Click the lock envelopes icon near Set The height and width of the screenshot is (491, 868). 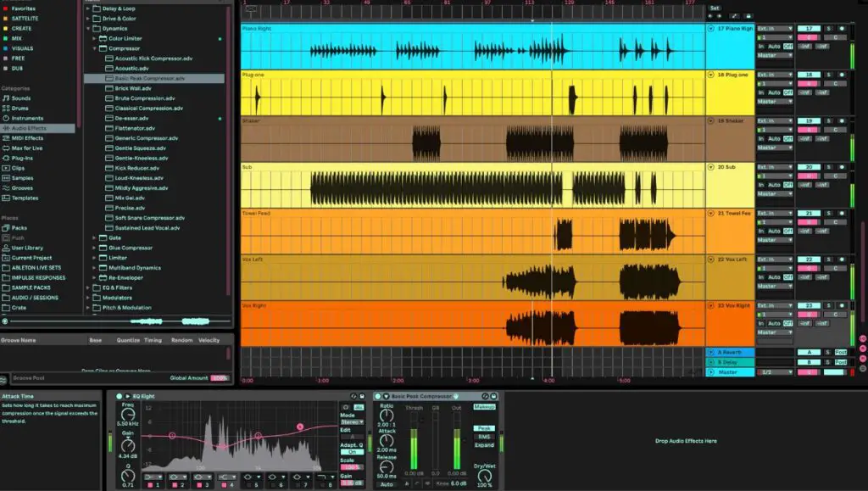tap(748, 15)
